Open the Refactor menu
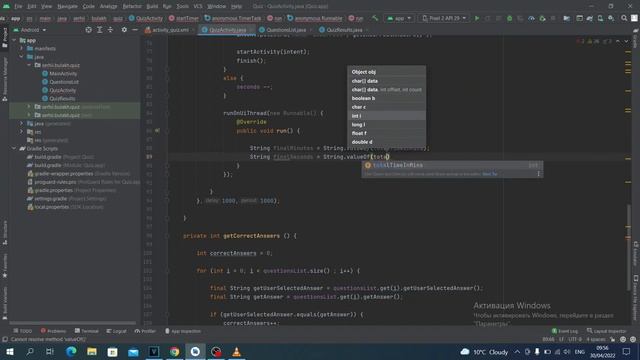640x360 pixels. tap(132, 6)
